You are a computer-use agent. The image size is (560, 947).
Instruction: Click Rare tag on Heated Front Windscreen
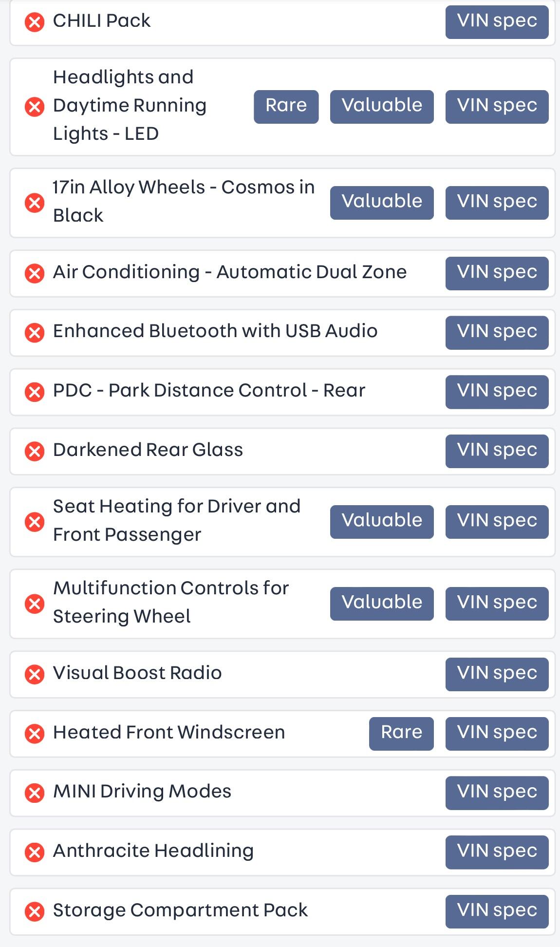click(401, 733)
